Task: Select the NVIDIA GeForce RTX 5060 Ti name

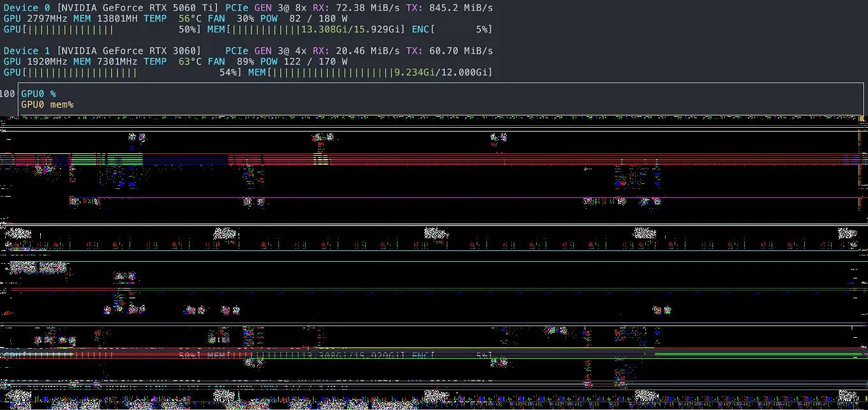Action: point(137,8)
